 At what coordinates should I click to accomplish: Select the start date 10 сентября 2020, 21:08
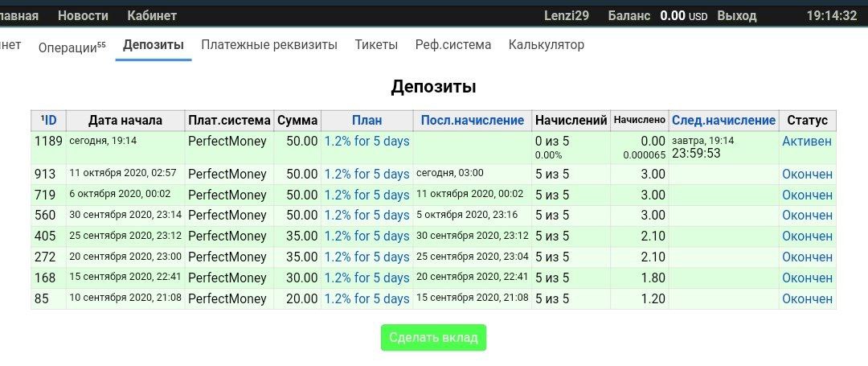125,298
